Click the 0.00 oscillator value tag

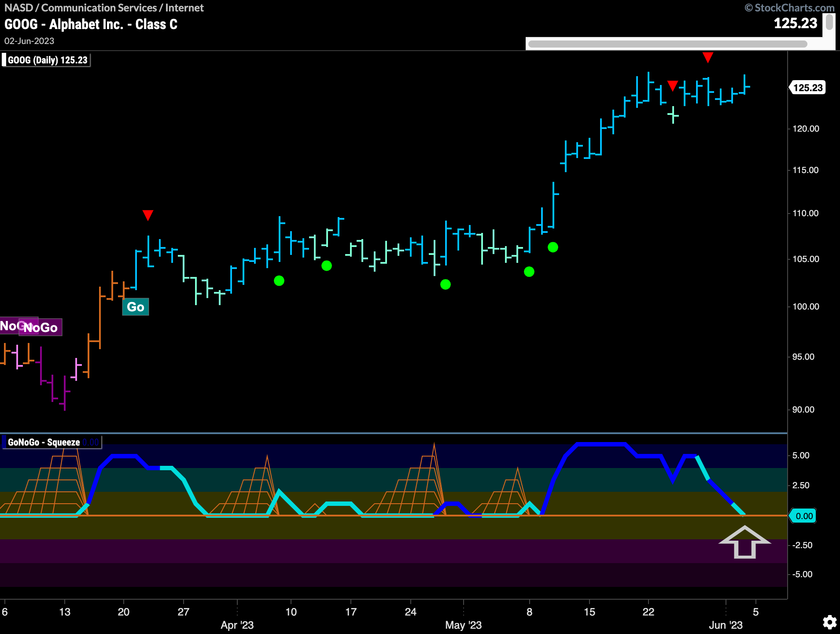coord(803,516)
